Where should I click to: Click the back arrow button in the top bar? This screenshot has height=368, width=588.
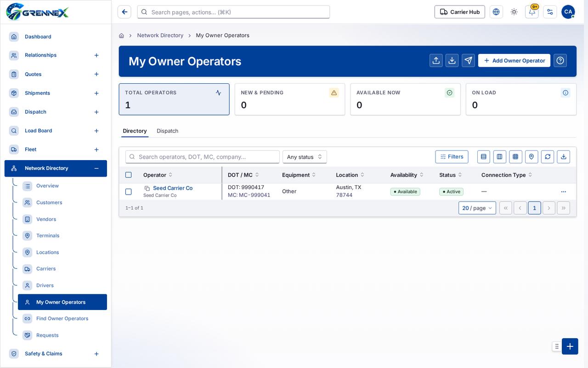pos(124,12)
